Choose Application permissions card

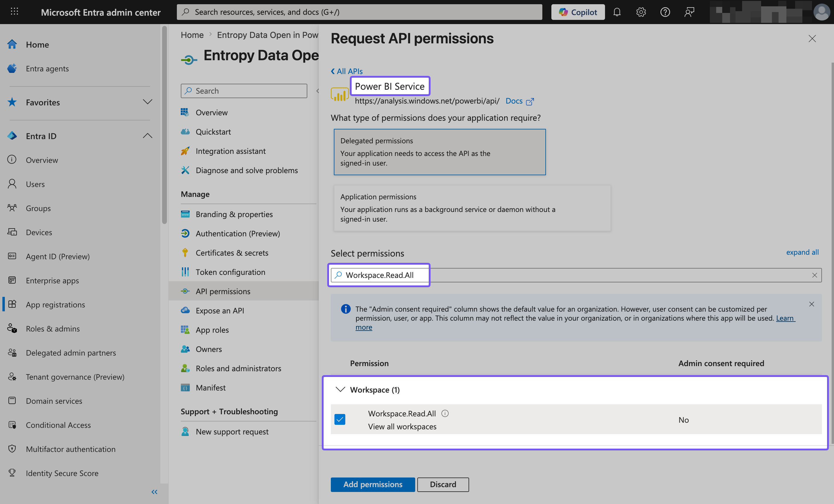[472, 208]
